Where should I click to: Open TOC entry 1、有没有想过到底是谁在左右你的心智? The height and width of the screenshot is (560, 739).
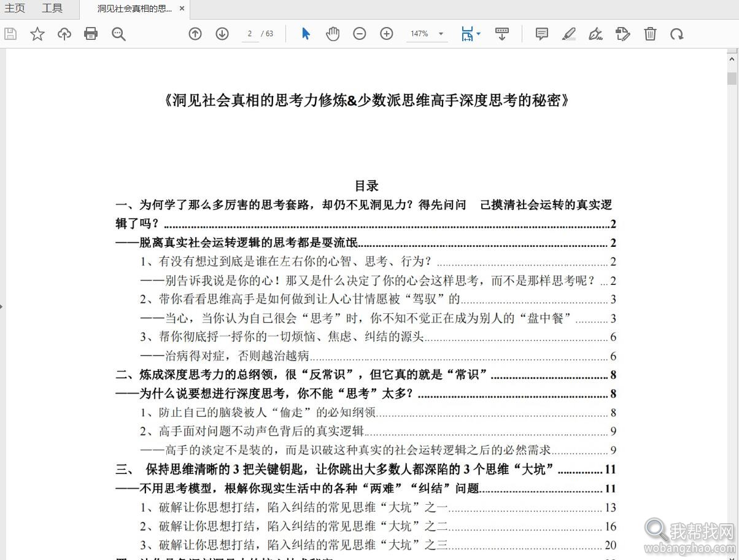378,262
